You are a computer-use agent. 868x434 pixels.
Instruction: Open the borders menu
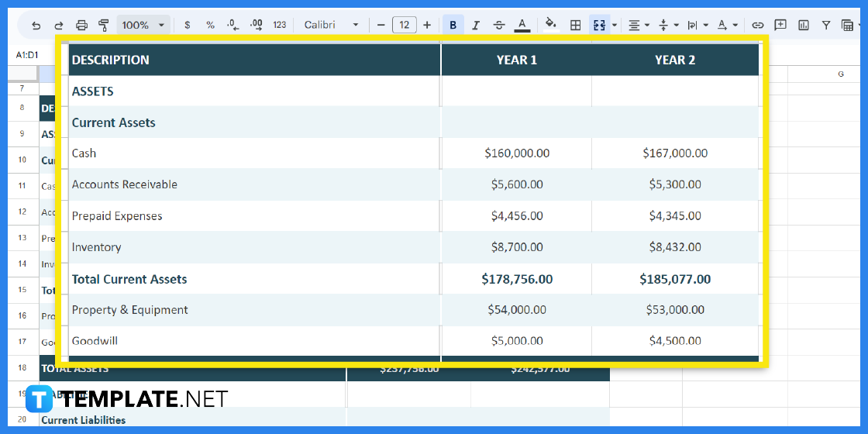click(575, 25)
